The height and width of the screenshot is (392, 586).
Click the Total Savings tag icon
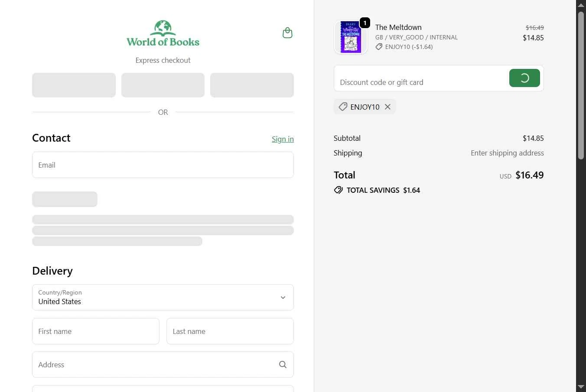pos(338,190)
